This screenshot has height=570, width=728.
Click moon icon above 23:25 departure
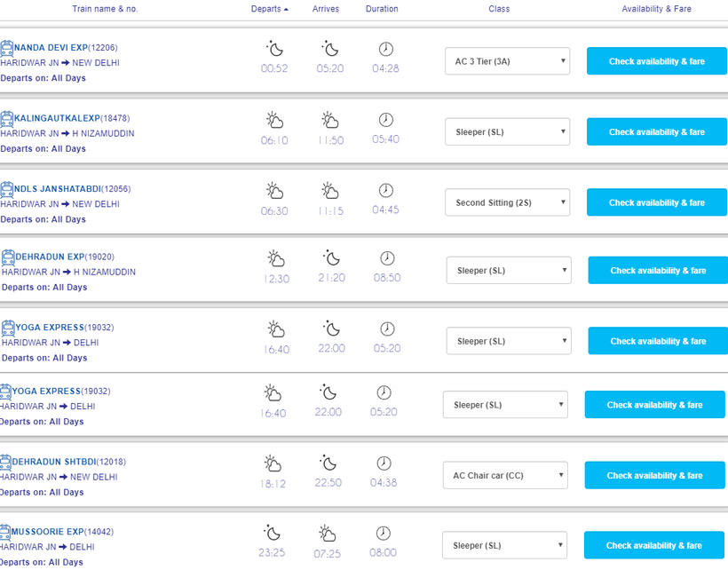click(x=272, y=533)
